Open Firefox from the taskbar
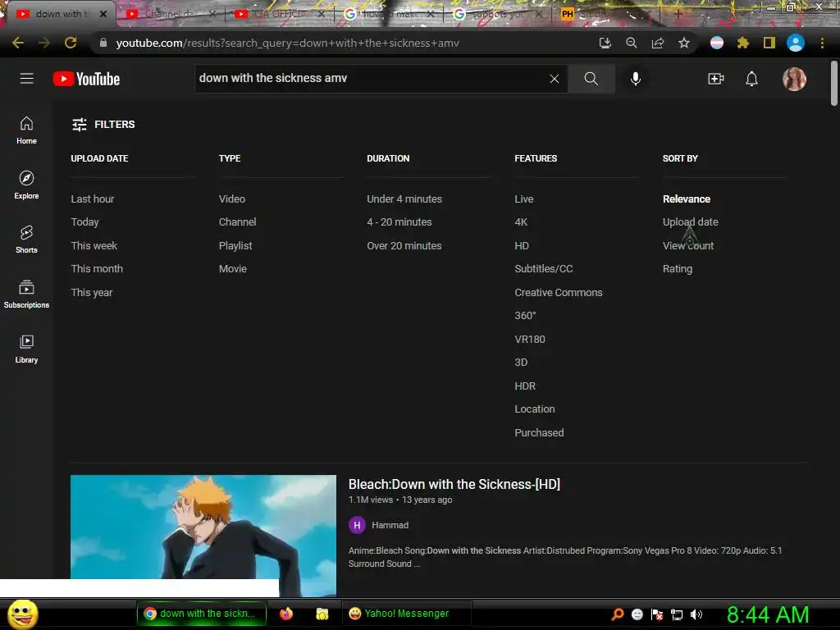Image resolution: width=840 pixels, height=630 pixels. click(x=286, y=614)
